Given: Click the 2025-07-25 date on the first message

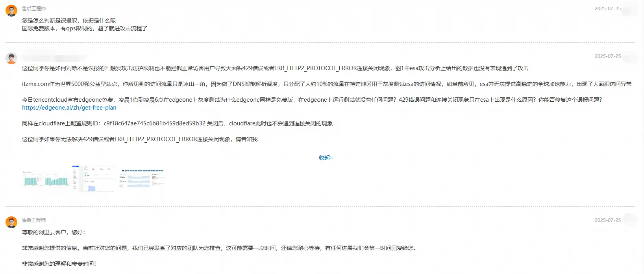Looking at the screenshot, I should pyautogui.click(x=607, y=9).
